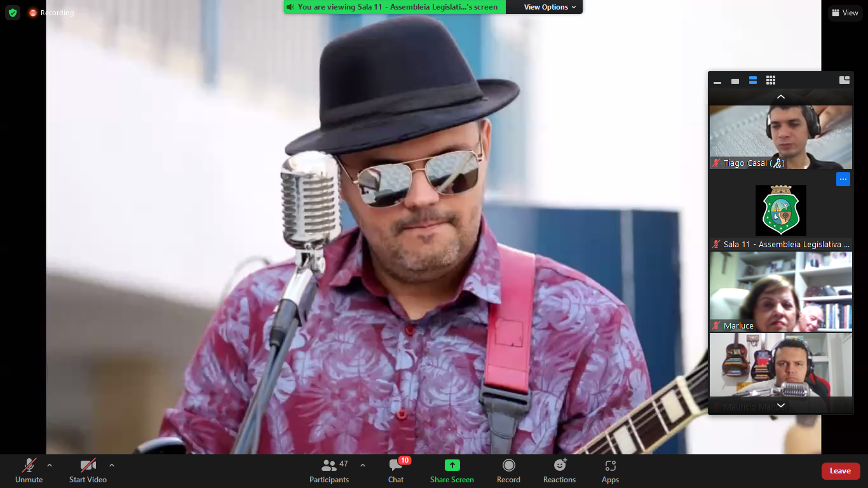Screen dimensions: 868x488
Task: Click the blue more options button on Sala 11
Action: pyautogui.click(x=843, y=179)
